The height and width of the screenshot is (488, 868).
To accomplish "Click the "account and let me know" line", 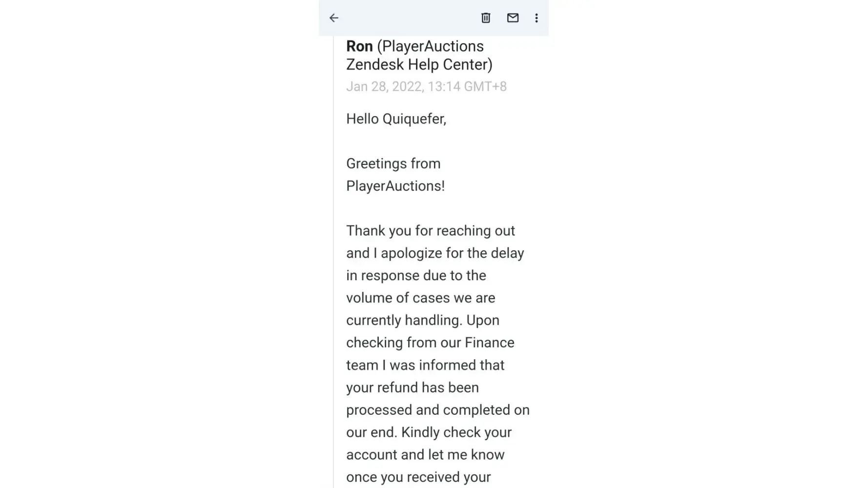I will [425, 455].
